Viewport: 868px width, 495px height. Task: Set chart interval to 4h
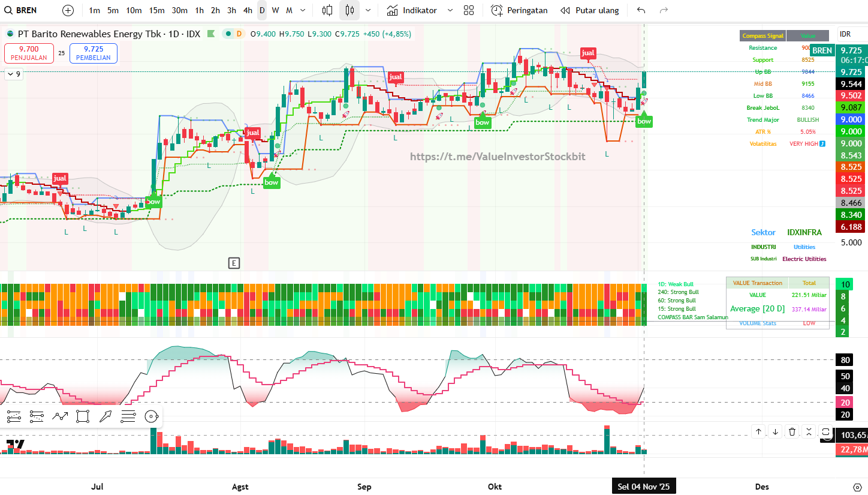coord(248,10)
